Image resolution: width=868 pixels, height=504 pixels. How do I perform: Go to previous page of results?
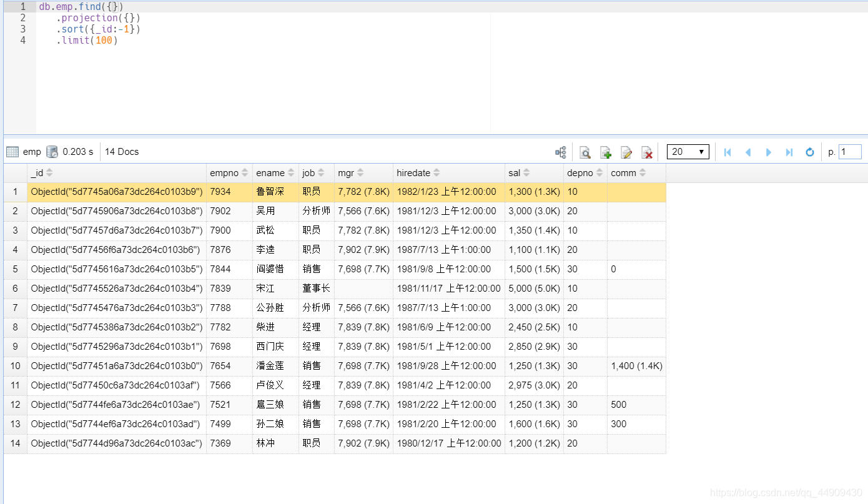pyautogui.click(x=748, y=152)
